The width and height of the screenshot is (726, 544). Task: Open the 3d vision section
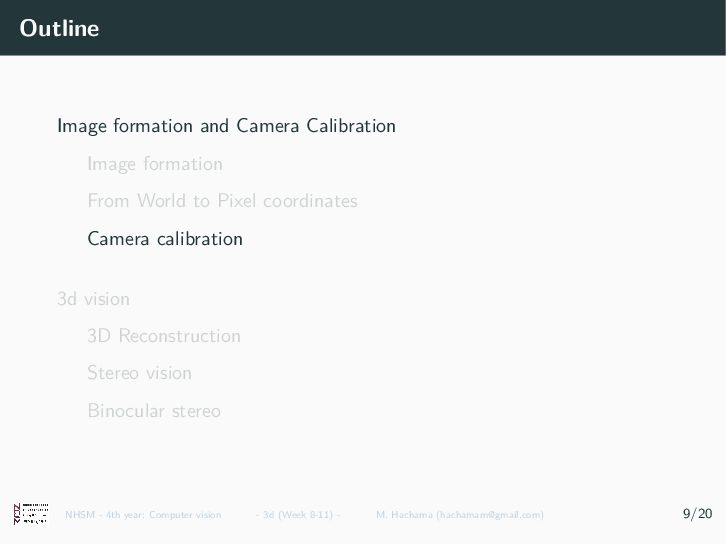point(93,298)
